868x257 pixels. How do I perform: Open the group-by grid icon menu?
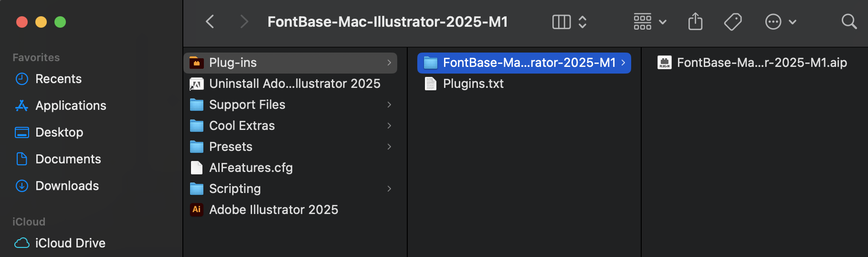pos(642,21)
